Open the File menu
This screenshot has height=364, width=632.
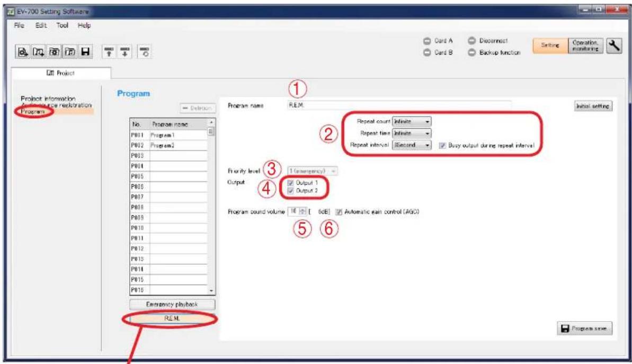(x=19, y=25)
